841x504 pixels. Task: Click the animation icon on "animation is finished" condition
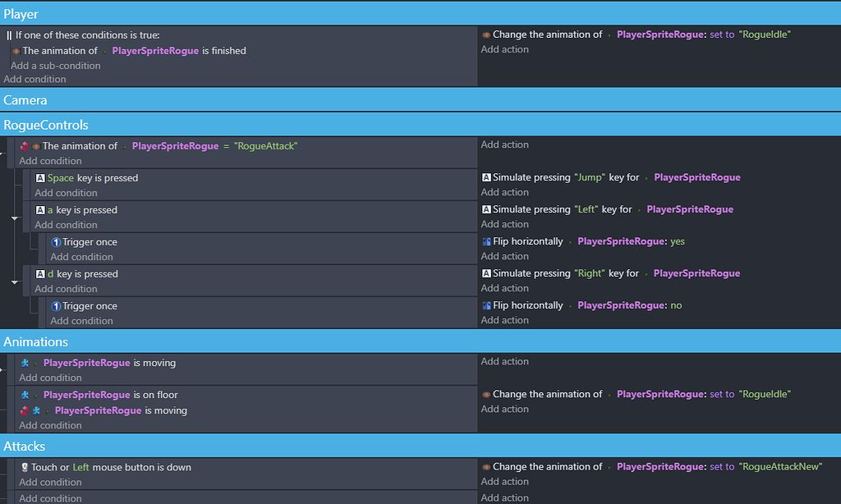tap(15, 50)
